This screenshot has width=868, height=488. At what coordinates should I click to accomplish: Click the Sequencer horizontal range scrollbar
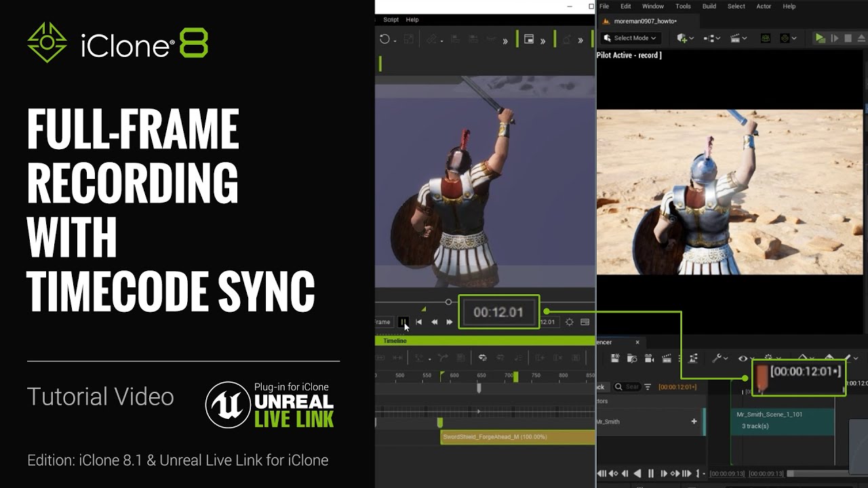(x=818, y=474)
